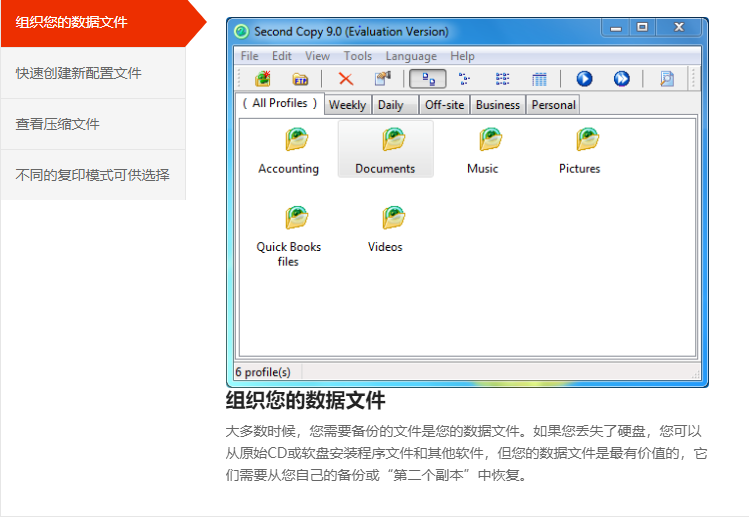Switch to details grid view icon

pos(539,79)
